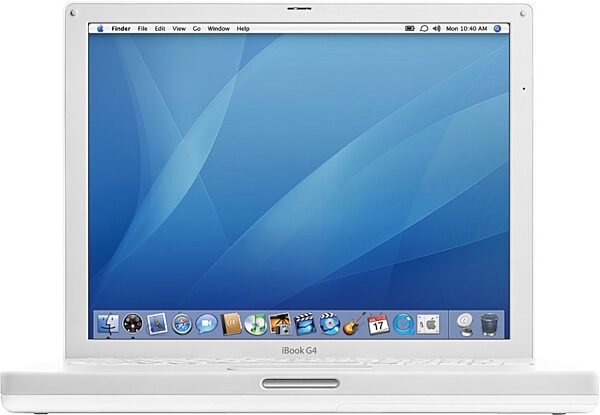This screenshot has height=415, width=600.
Task: Open Spotlight search in menu bar
Action: [497, 28]
